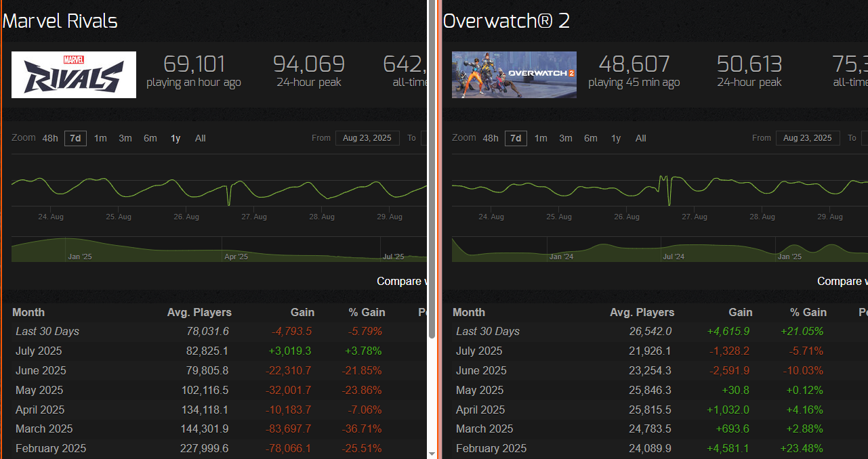This screenshot has width=868, height=459.
Task: Click Marvel Rivals current players 69,101
Action: tap(194, 64)
